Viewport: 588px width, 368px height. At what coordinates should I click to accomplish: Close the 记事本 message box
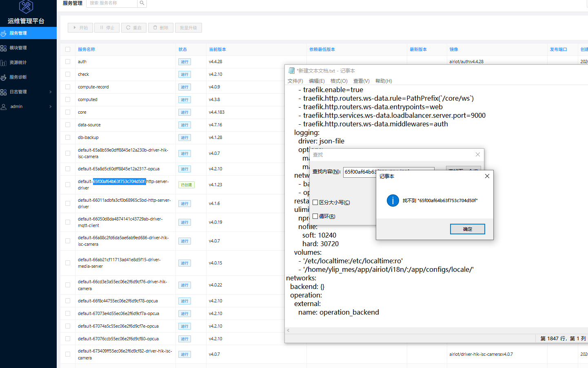point(487,176)
